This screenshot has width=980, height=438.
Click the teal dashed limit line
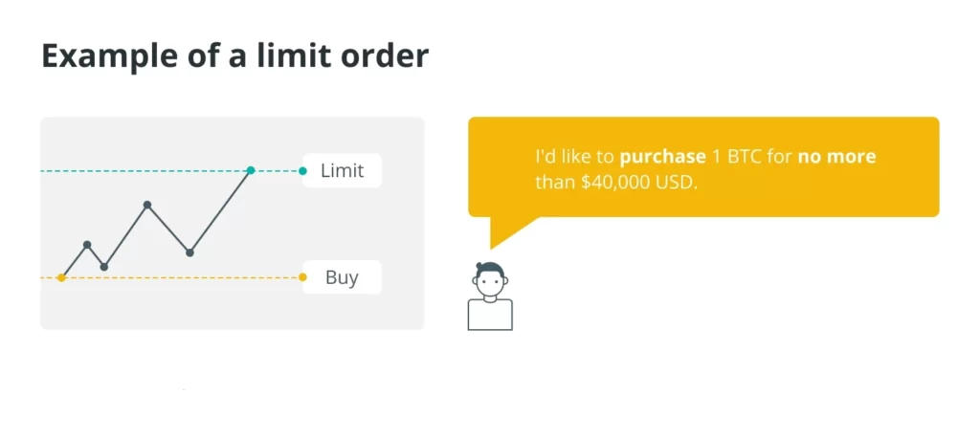(x=144, y=170)
